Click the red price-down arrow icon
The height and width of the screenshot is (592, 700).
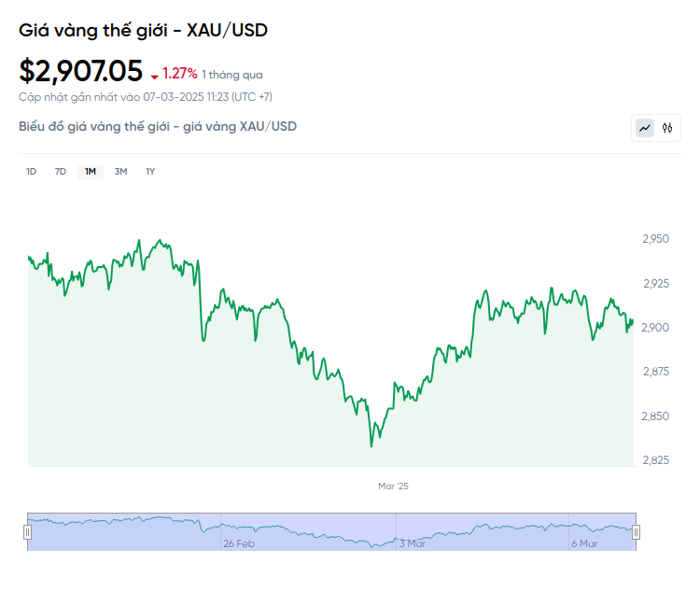pos(154,76)
